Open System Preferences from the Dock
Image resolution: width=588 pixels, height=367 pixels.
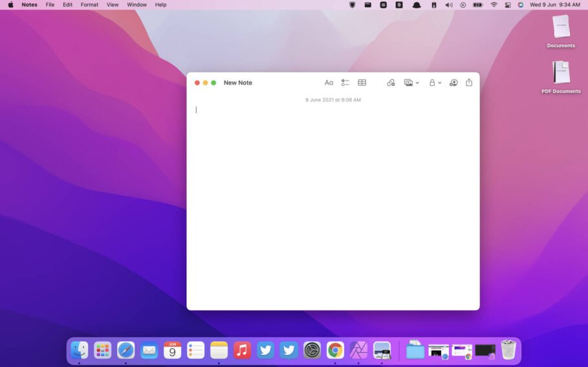[312, 350]
